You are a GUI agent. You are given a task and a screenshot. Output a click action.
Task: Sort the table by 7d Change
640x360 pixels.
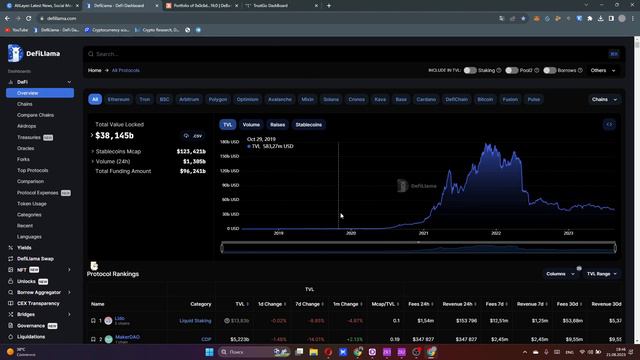click(x=309, y=304)
